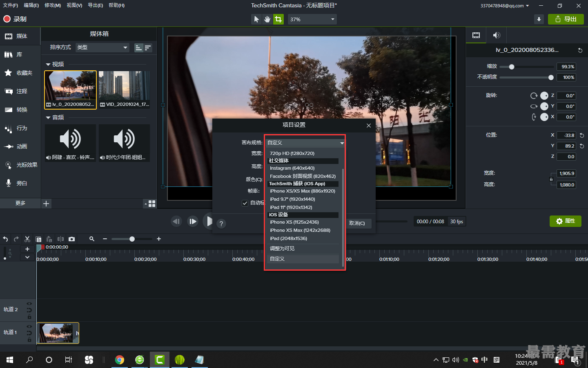The height and width of the screenshot is (368, 588).
Task: Open the 行为 behaviors tab
Action: pos(20,128)
